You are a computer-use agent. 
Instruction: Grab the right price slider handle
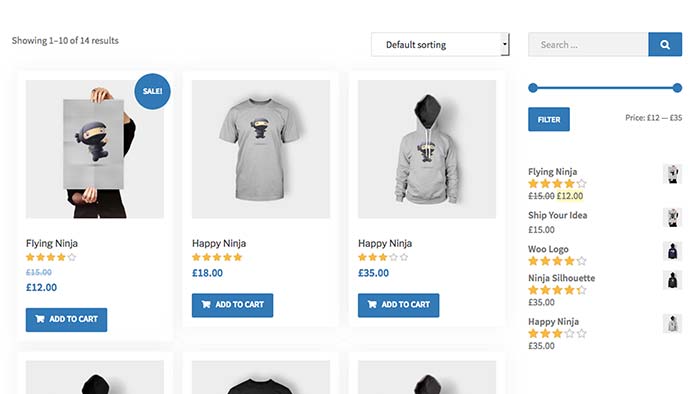(x=677, y=88)
